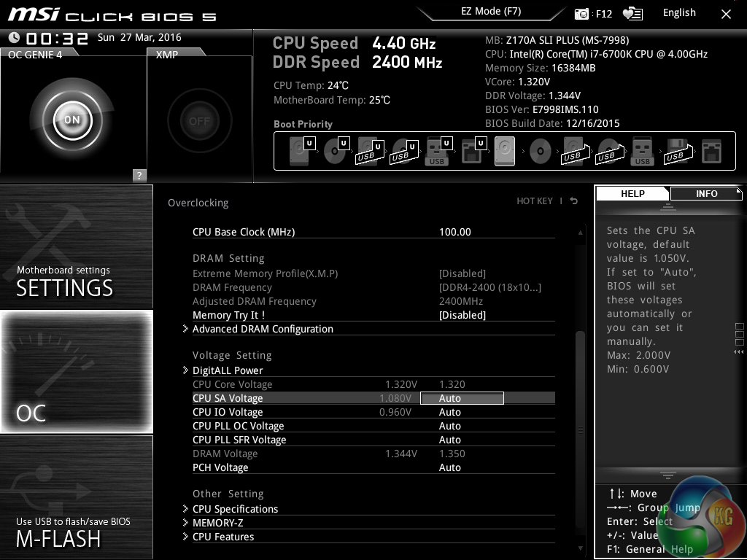The height and width of the screenshot is (560, 747).
Task: Click the CPU SA Voltage Auto field
Action: tap(462, 398)
